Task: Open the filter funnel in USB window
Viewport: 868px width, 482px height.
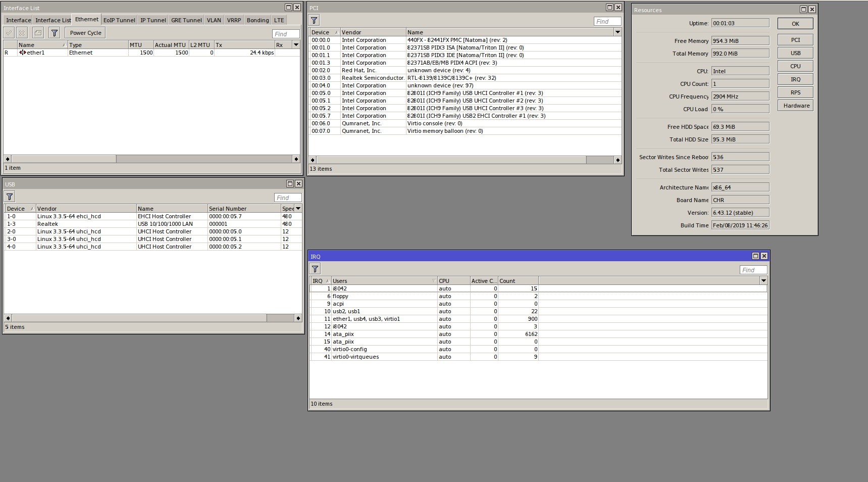Action: [x=10, y=197]
